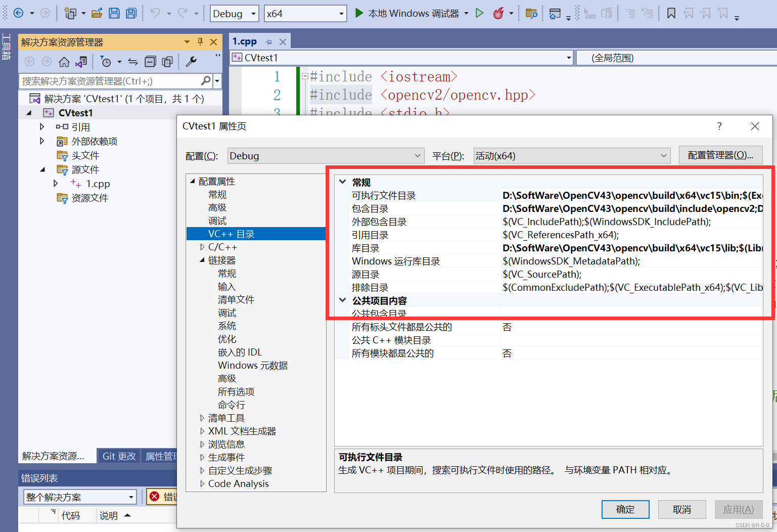
Task: Click the Save All icon
Action: (x=131, y=13)
